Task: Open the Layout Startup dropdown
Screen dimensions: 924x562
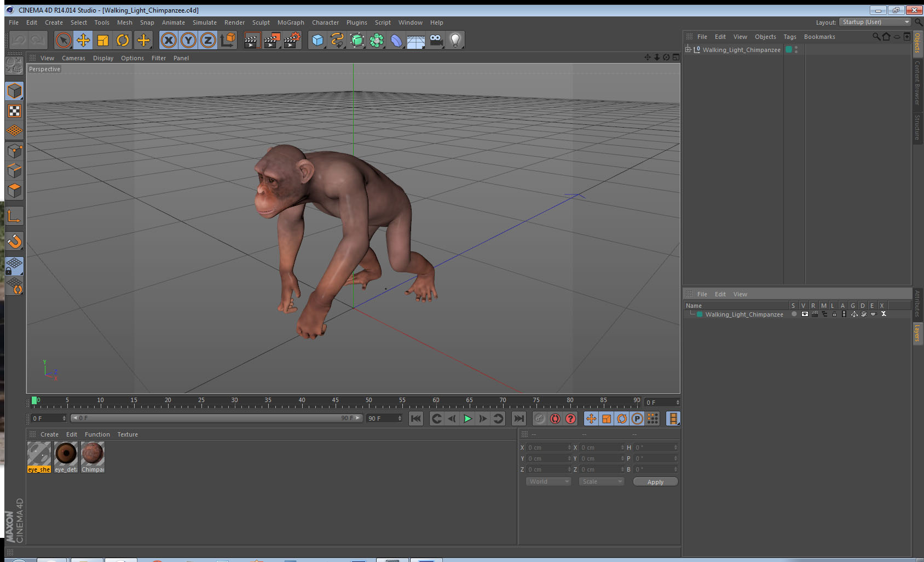Action: pyautogui.click(x=875, y=22)
